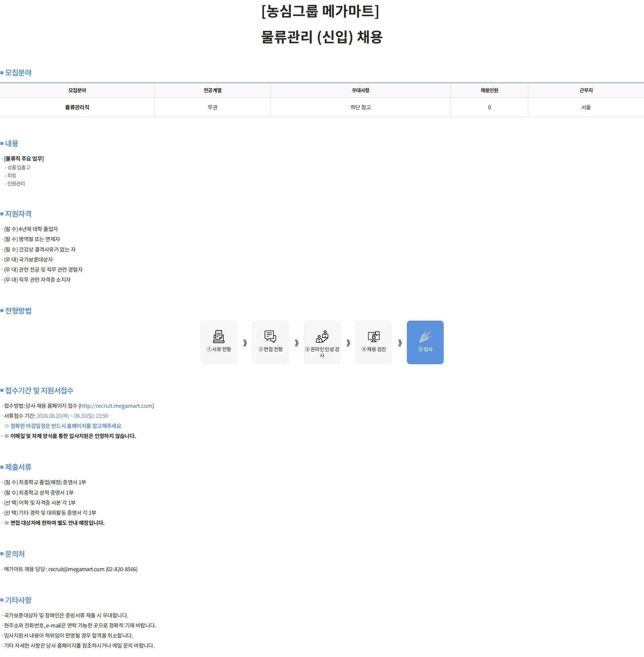Click the application period date text
The height and width of the screenshot is (657, 644).
[x=72, y=416]
